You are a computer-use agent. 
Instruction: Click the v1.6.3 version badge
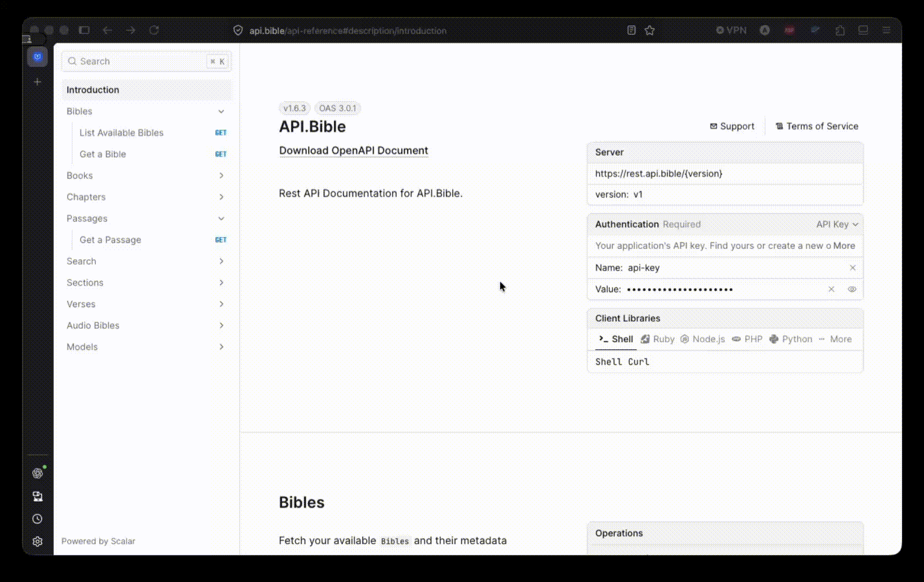click(x=295, y=108)
